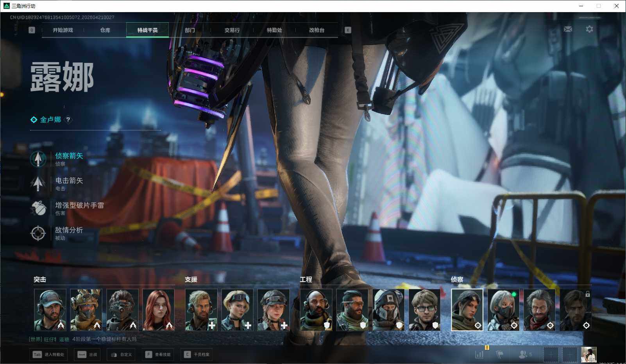Open the friends list icon
The height and width of the screenshot is (364, 626).
click(525, 354)
